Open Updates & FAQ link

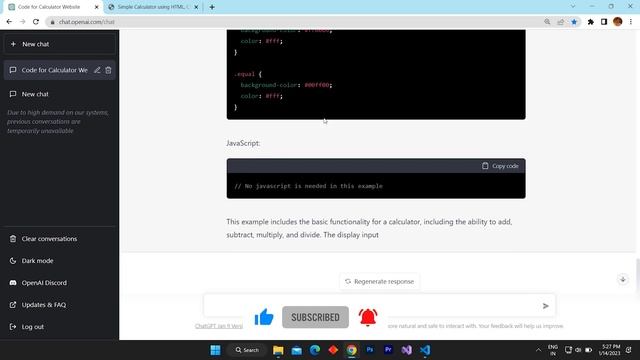pos(59,305)
